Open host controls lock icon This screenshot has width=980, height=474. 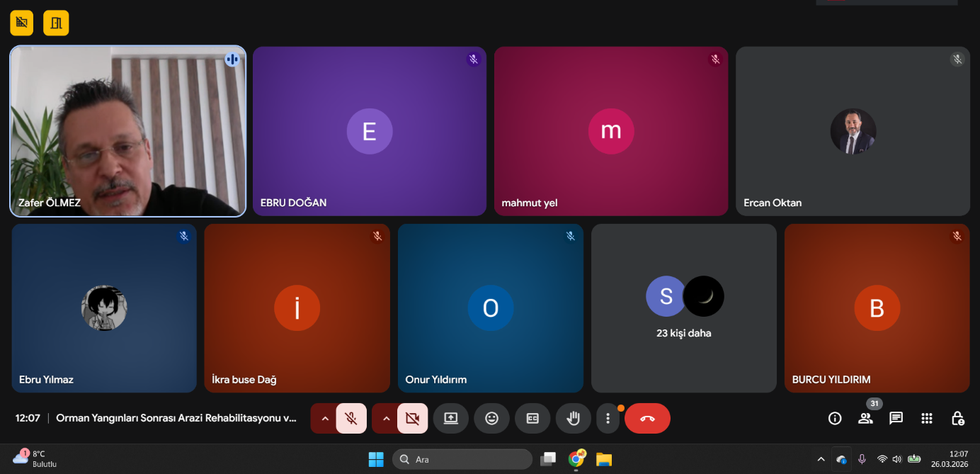pyautogui.click(x=957, y=418)
